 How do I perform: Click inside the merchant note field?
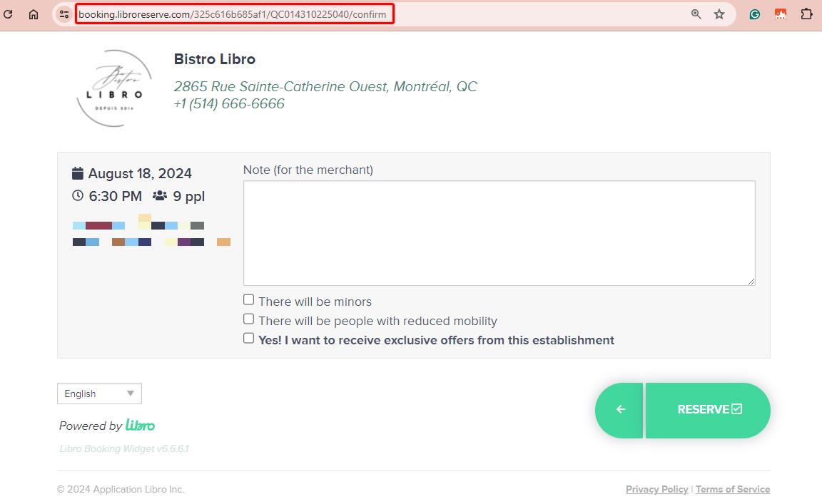pyautogui.click(x=499, y=232)
